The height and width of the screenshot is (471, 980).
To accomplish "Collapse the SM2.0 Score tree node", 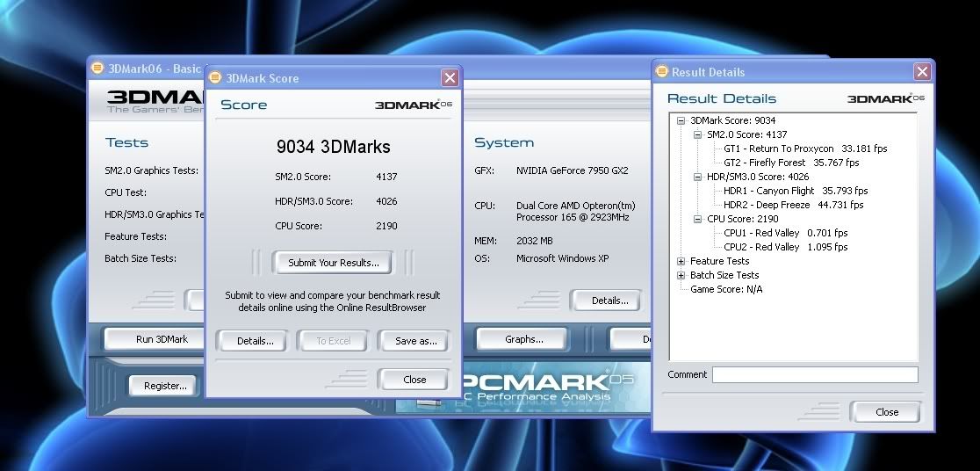I will point(698,134).
